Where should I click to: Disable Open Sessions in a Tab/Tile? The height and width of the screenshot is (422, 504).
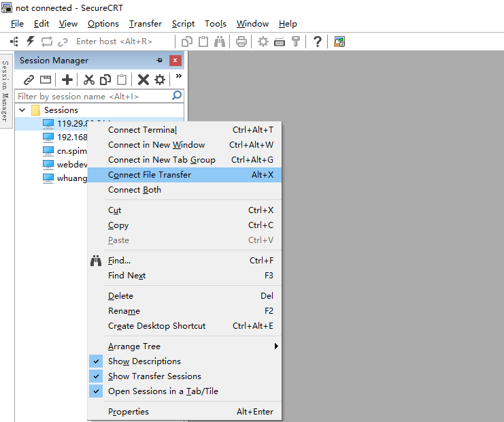[x=163, y=391]
